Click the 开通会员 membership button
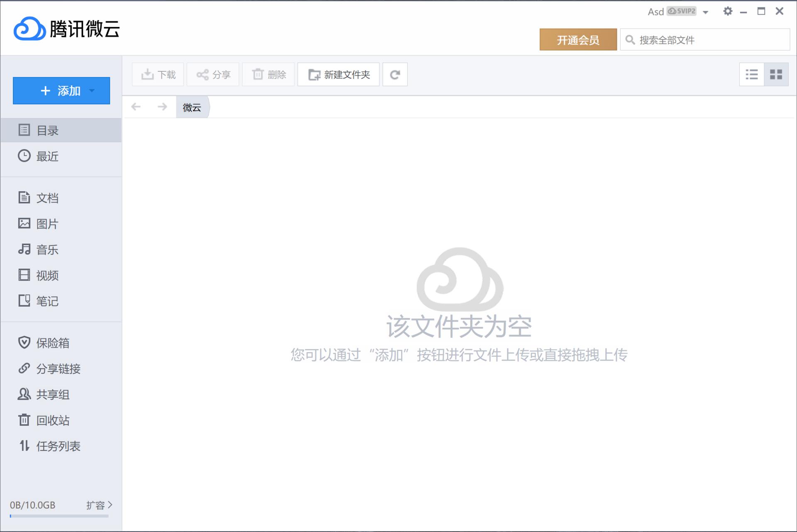The width and height of the screenshot is (797, 532). point(578,40)
